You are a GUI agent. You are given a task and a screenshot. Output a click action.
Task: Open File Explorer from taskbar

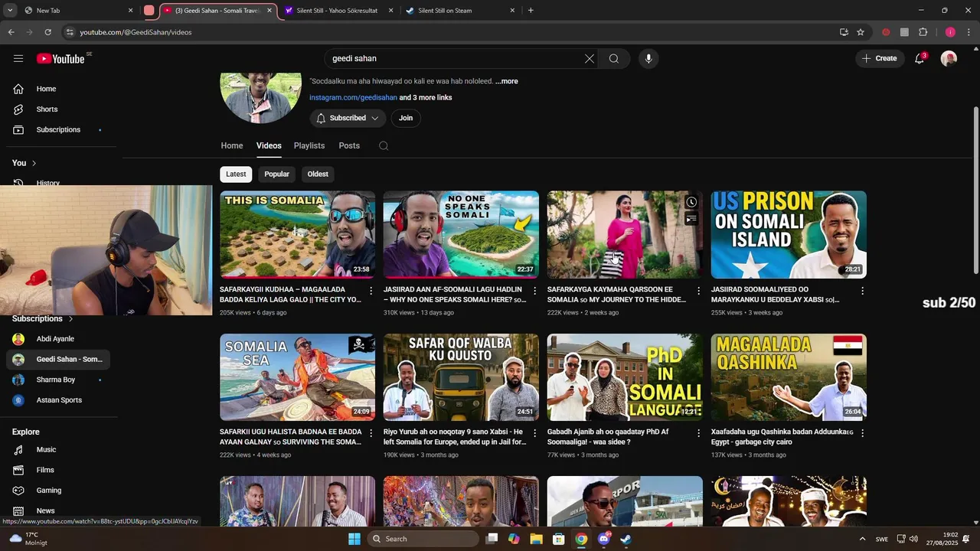(537, 539)
